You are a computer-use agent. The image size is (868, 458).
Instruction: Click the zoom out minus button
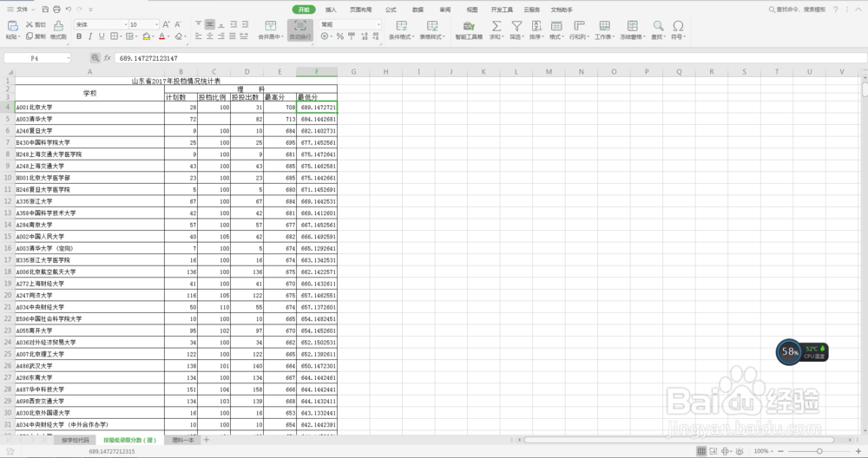780,451
